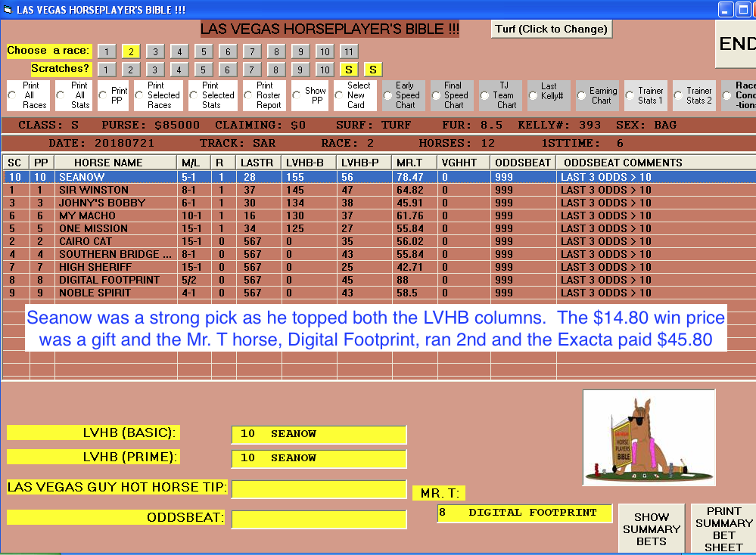Click the Turf (Click to Change) button

[x=552, y=29]
